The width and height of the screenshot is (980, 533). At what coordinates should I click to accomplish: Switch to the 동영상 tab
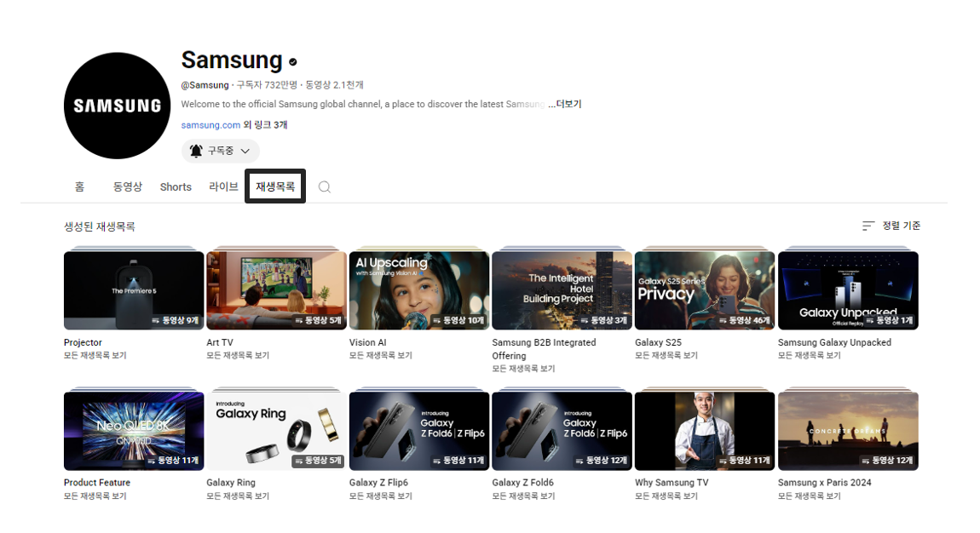coord(128,186)
